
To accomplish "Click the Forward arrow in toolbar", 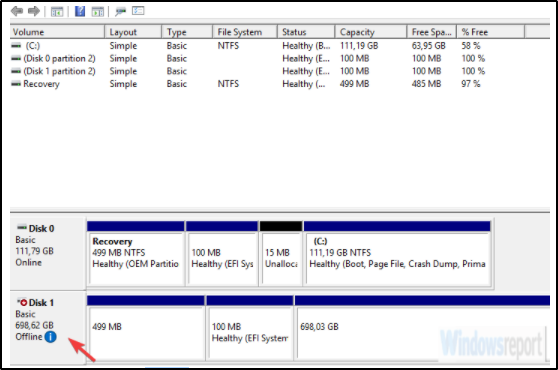I will coord(34,11).
